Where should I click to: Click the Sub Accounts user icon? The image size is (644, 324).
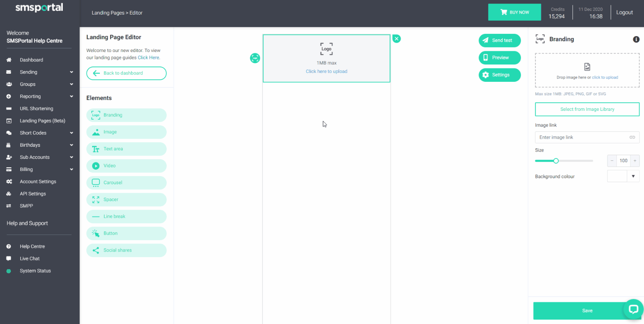(x=9, y=157)
